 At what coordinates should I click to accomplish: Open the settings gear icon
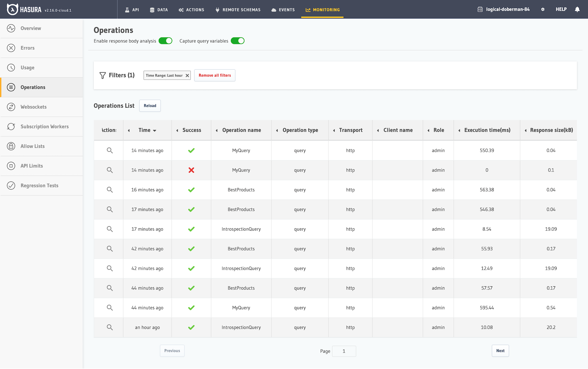pos(543,9)
